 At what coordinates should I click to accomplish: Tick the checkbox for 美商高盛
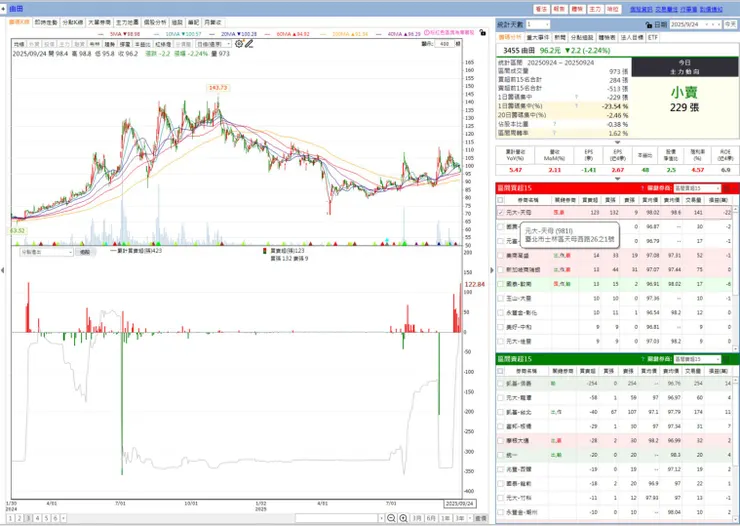coord(501,256)
